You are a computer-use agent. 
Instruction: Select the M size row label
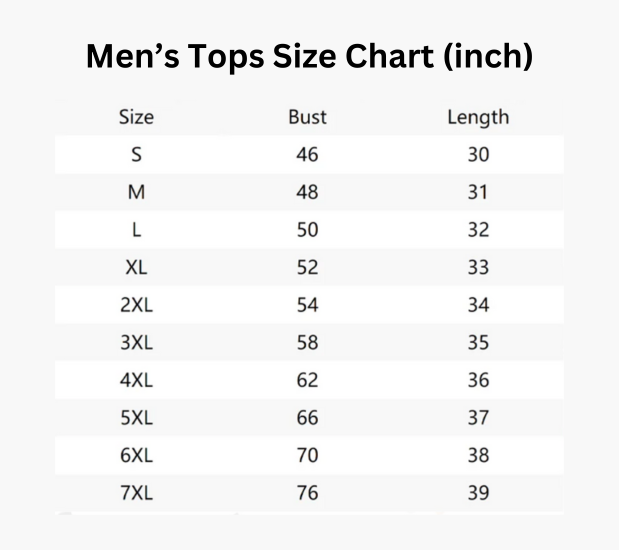[x=136, y=192]
